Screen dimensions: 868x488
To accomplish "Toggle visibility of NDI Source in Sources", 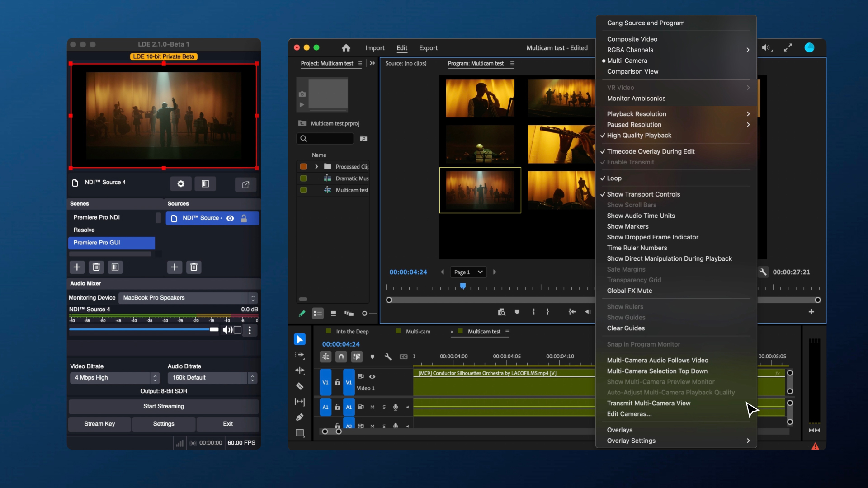I will [230, 218].
